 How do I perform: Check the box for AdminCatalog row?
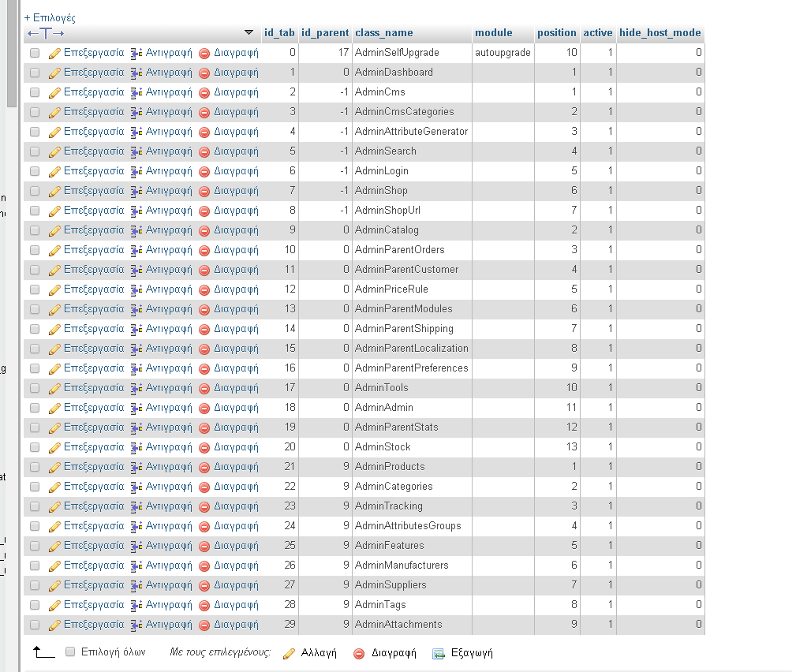35,230
